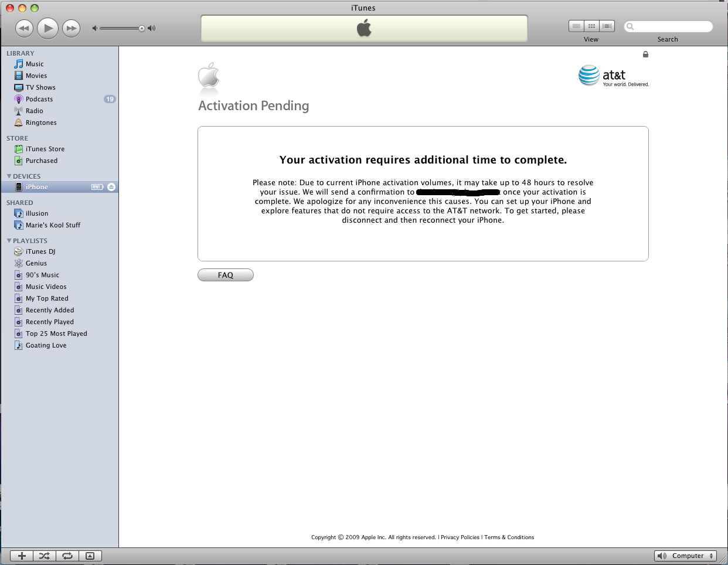The width and height of the screenshot is (728, 565).
Task: Click the Apple logo above Activation Pending
Action: pyautogui.click(x=209, y=76)
